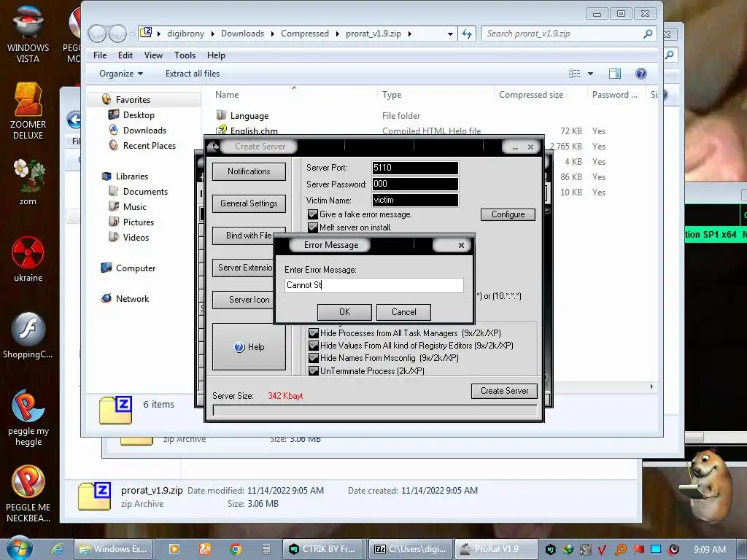Click the Enter Error Message text field
The image size is (747, 560).
(374, 285)
